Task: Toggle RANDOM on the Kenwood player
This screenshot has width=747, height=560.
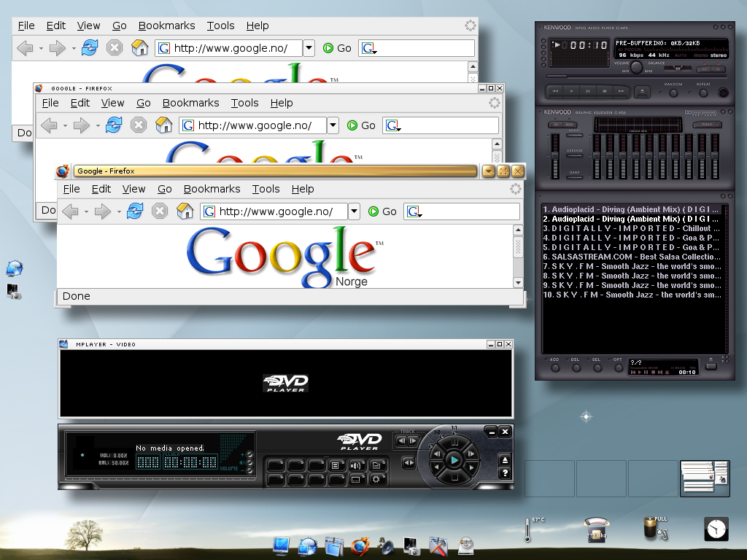Action: (x=673, y=93)
